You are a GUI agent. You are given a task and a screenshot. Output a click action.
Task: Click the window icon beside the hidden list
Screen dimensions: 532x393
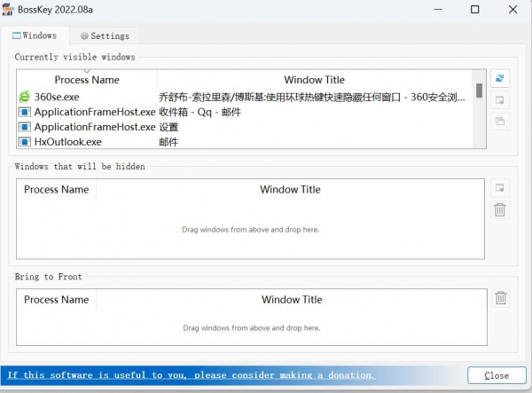(x=500, y=188)
